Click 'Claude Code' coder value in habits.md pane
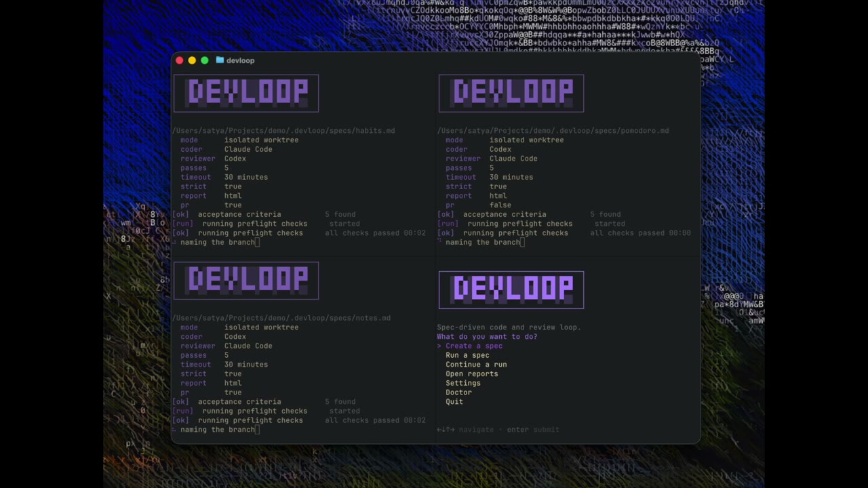 click(248, 149)
